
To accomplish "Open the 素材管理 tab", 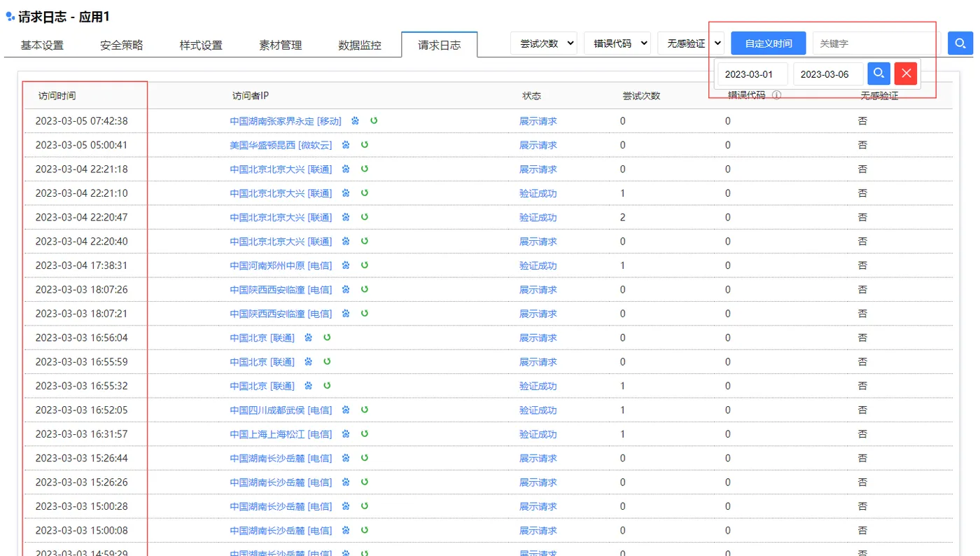I will (x=281, y=46).
